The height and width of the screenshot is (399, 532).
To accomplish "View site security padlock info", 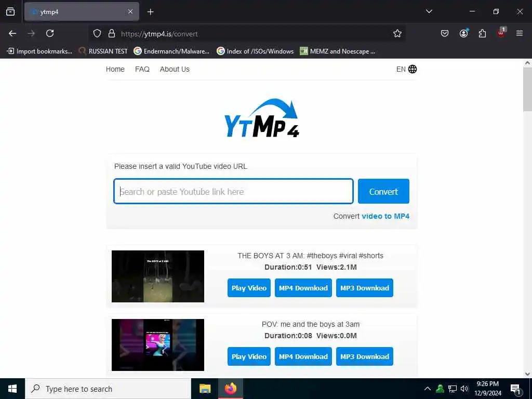I will pyautogui.click(x=112, y=34).
